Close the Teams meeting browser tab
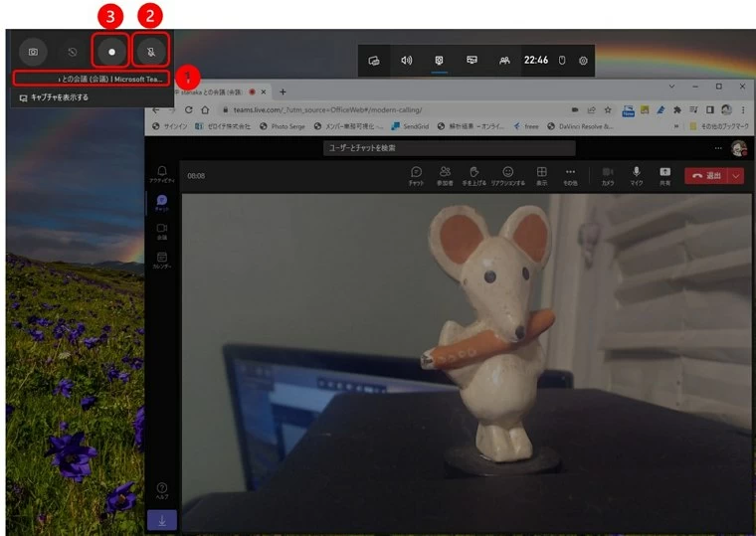The width and height of the screenshot is (756, 536). [x=264, y=91]
